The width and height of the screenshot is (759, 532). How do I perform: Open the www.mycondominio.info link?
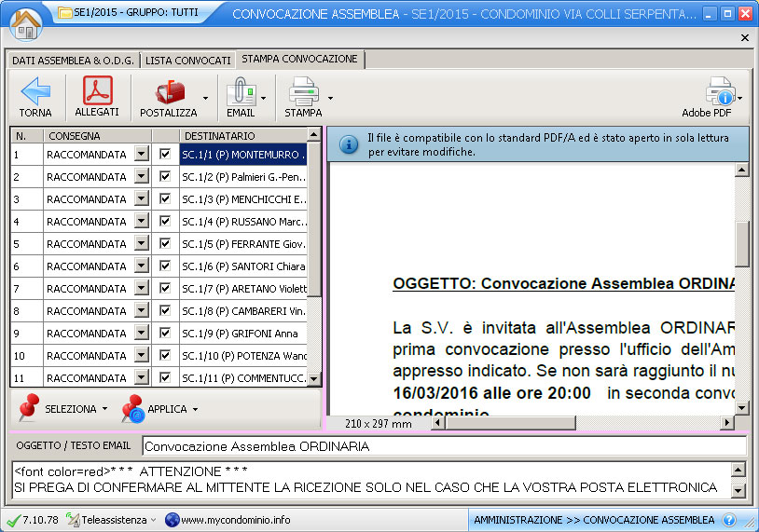point(235,520)
